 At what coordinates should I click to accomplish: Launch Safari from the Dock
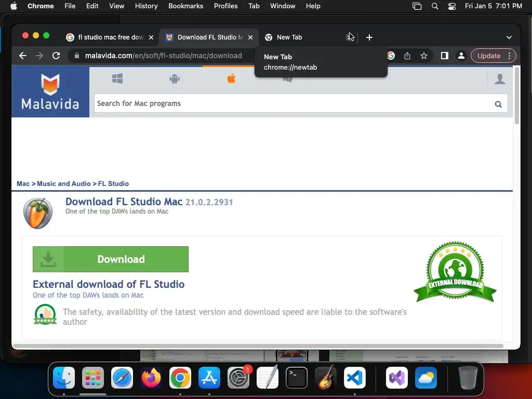[x=122, y=378]
